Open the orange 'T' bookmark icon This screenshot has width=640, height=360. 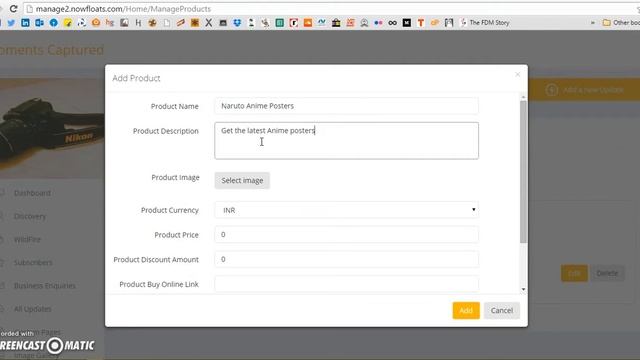[x=420, y=23]
